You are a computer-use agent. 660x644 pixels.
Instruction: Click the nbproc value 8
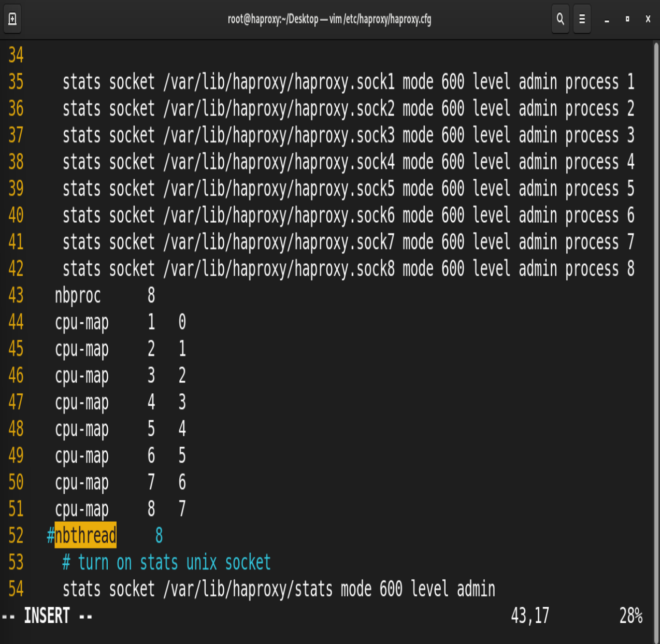pyautogui.click(x=151, y=295)
